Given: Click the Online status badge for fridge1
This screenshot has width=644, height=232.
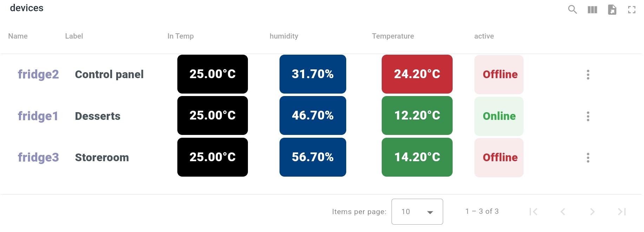Looking at the screenshot, I should click(499, 116).
